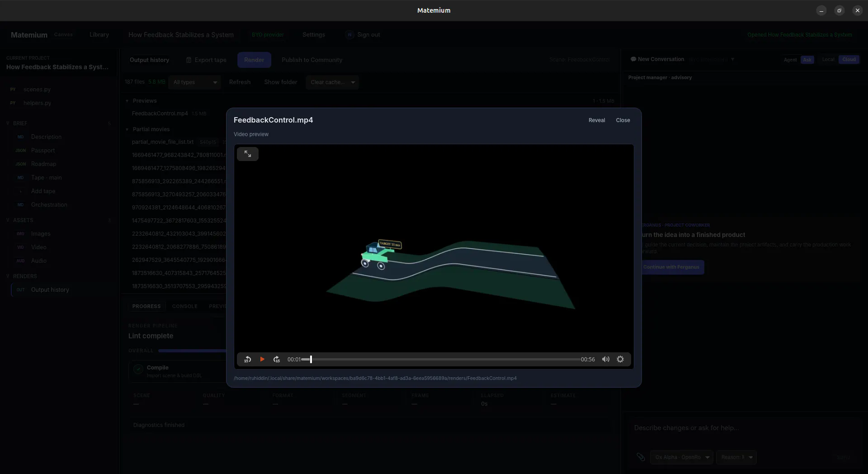Collapse the BRIEF section
This screenshot has width=868, height=474.
[x=8, y=123]
